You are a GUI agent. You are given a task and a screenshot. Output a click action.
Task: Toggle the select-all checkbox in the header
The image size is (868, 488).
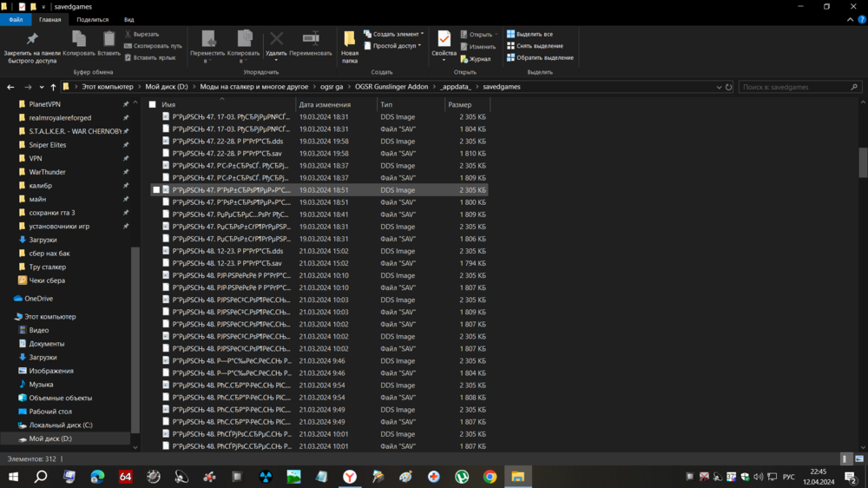click(x=153, y=104)
